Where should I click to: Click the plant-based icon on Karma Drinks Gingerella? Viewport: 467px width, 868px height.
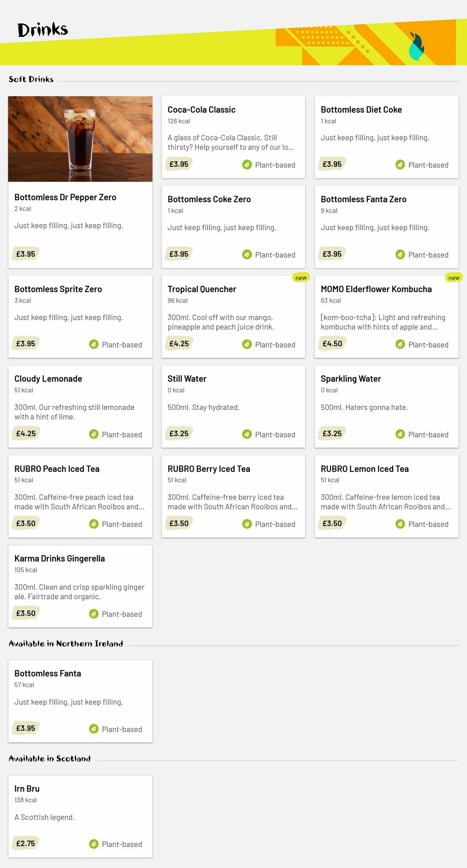click(94, 614)
